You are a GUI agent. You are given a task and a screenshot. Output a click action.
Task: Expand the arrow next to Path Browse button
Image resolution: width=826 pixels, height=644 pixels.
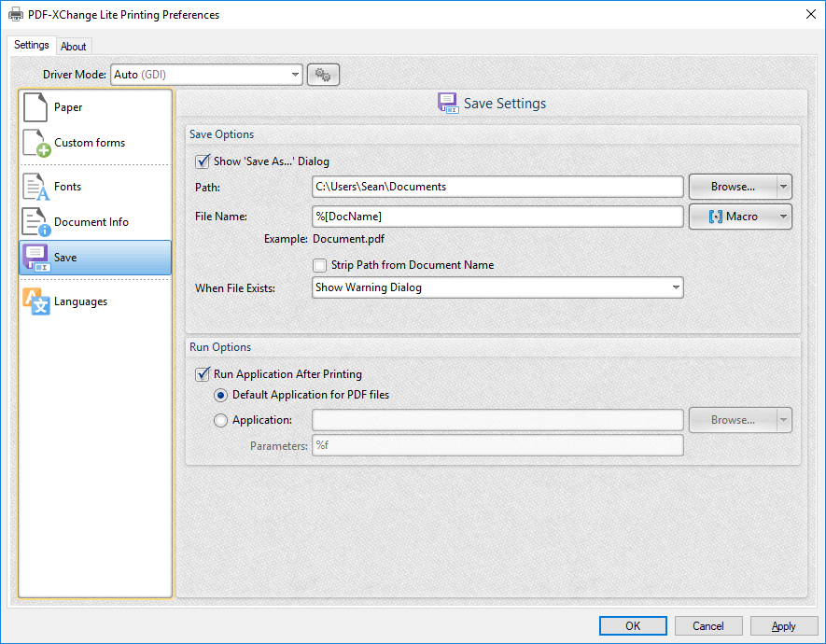(784, 187)
